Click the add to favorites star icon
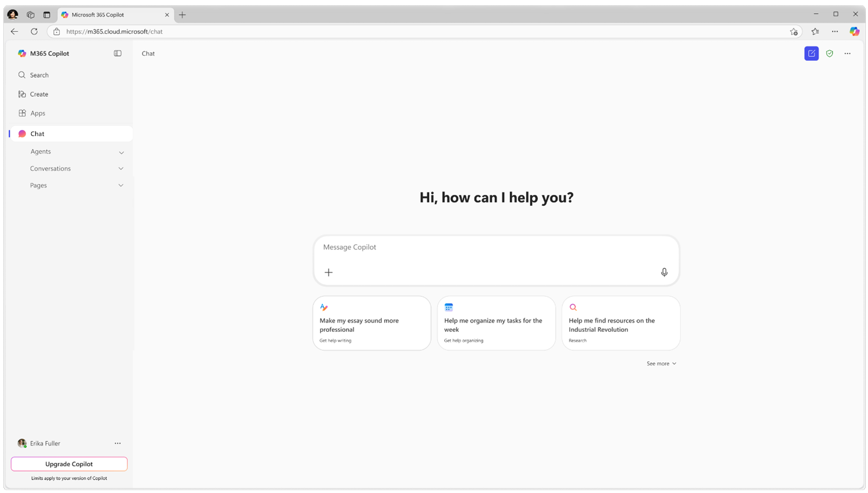The height and width of the screenshot is (493, 868). point(794,31)
